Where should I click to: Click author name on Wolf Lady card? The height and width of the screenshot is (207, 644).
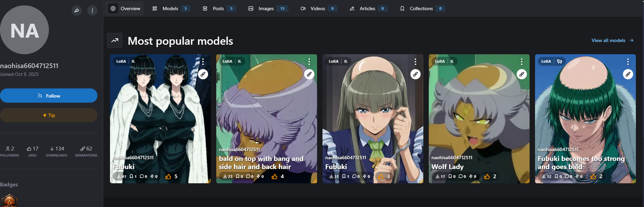point(452,158)
